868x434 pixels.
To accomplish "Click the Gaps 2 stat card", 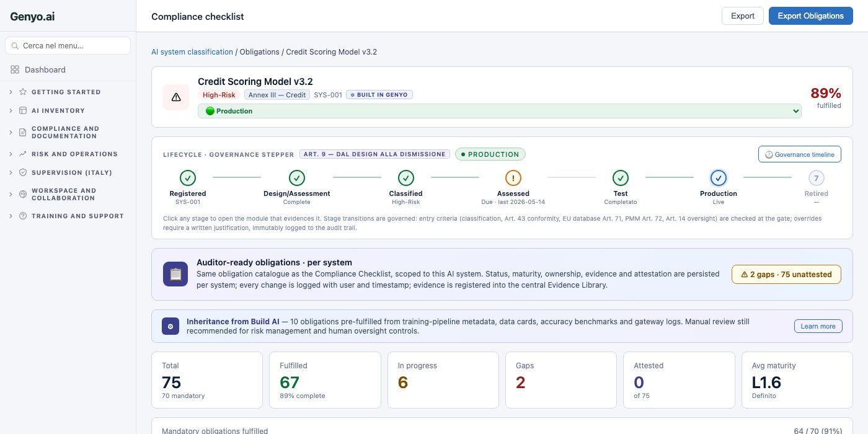I will coord(561,380).
